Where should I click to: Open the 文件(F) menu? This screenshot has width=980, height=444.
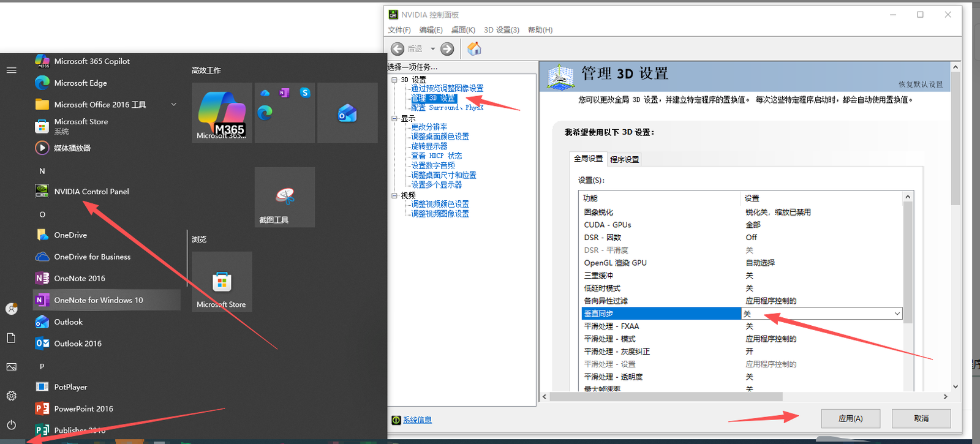[399, 30]
